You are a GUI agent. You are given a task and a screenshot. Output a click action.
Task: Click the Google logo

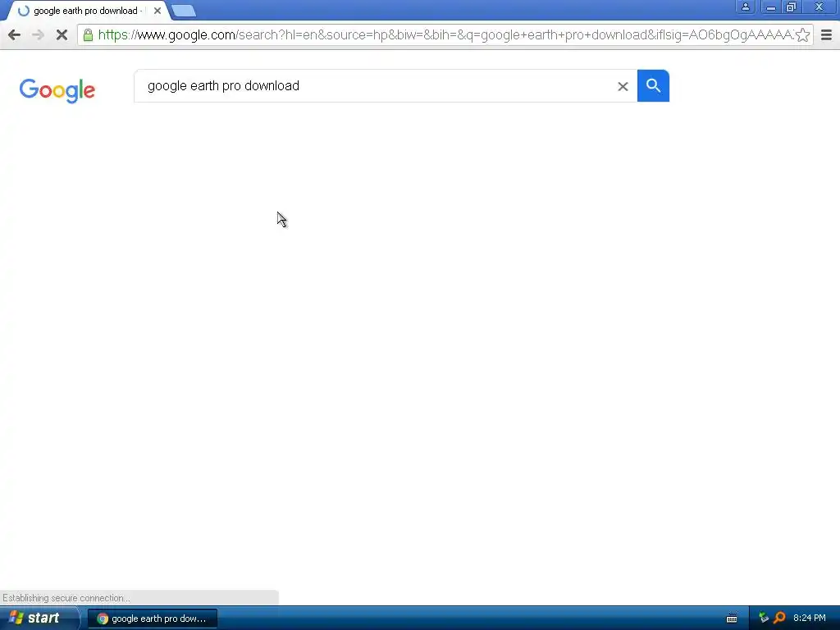[57, 90]
